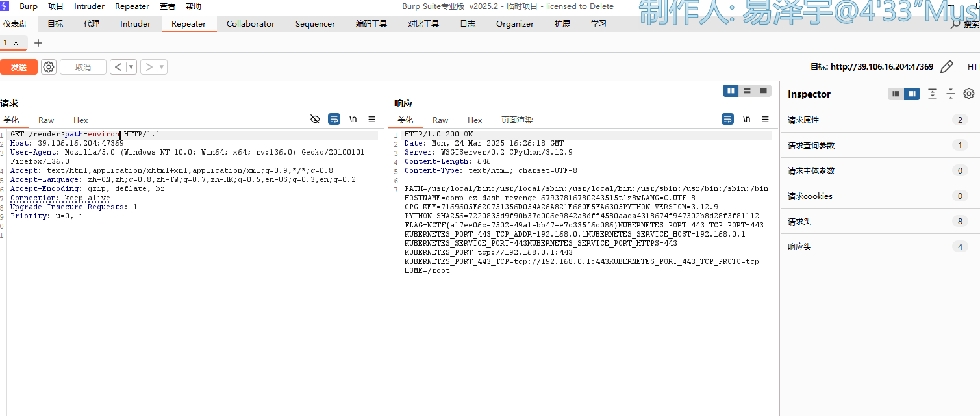980x416 pixels.
Task: Select tabbed single-pane layout icon
Action: pos(763,90)
